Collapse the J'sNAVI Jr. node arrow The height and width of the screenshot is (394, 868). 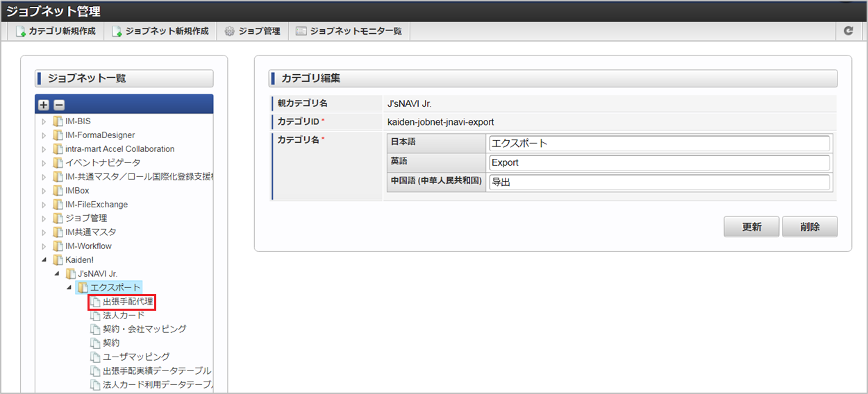[x=57, y=274]
